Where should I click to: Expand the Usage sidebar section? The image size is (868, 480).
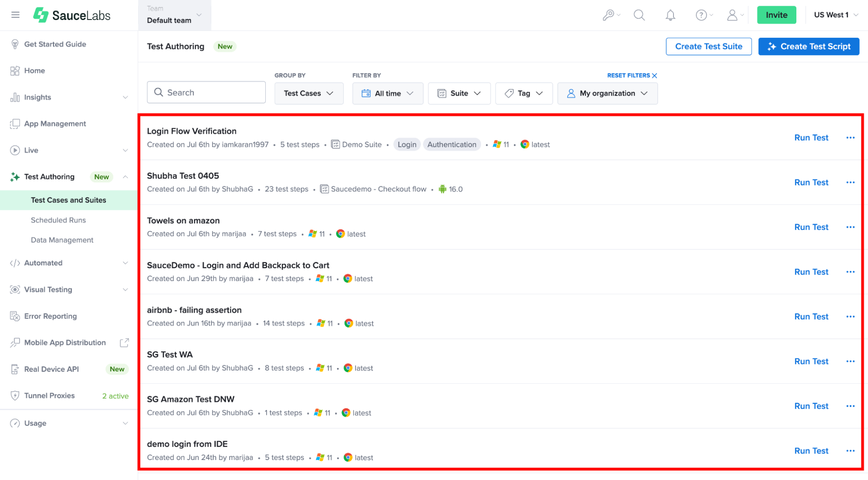pos(125,424)
